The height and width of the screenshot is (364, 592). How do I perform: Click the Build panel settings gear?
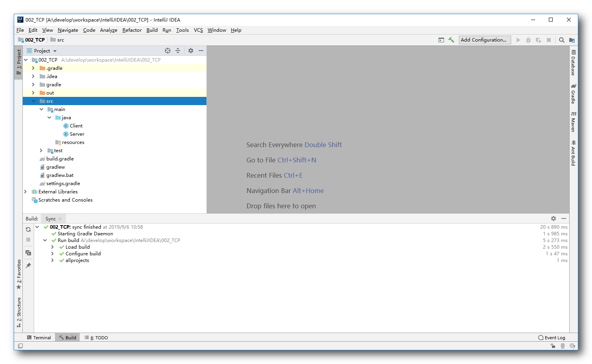[x=554, y=218]
